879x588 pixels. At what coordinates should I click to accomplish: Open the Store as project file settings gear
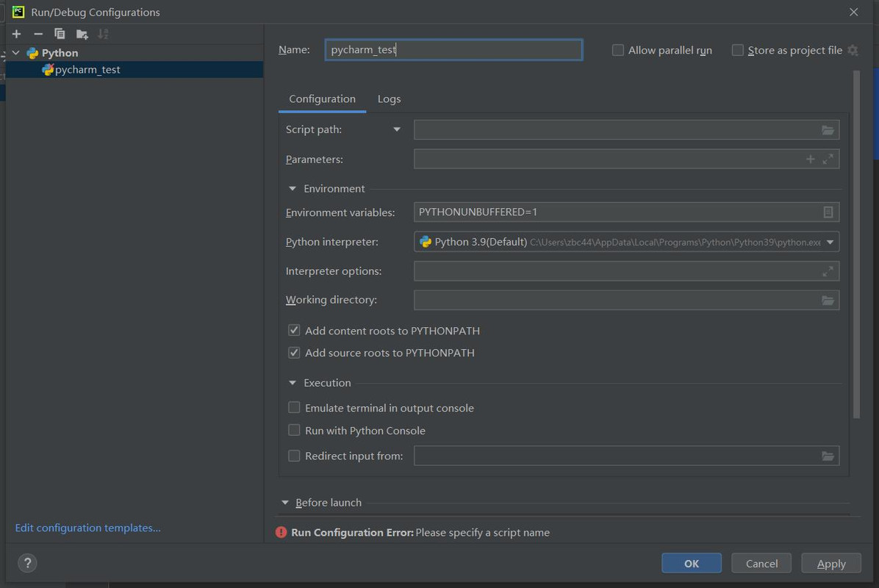tap(853, 51)
